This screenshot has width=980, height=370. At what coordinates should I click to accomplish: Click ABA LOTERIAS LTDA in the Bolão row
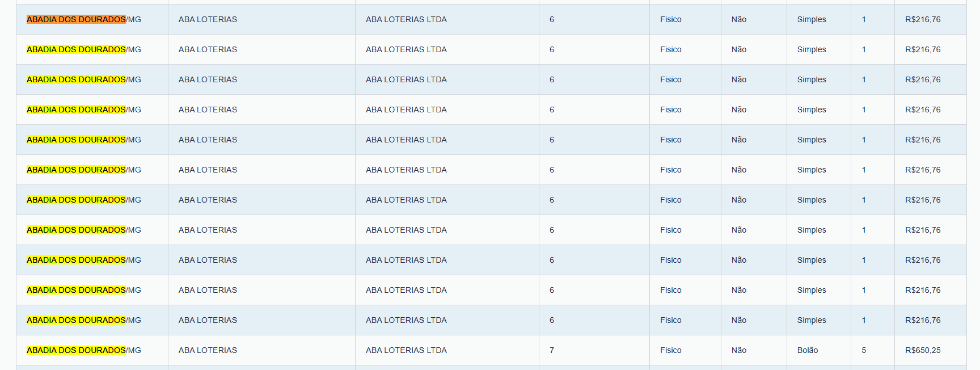[405, 350]
